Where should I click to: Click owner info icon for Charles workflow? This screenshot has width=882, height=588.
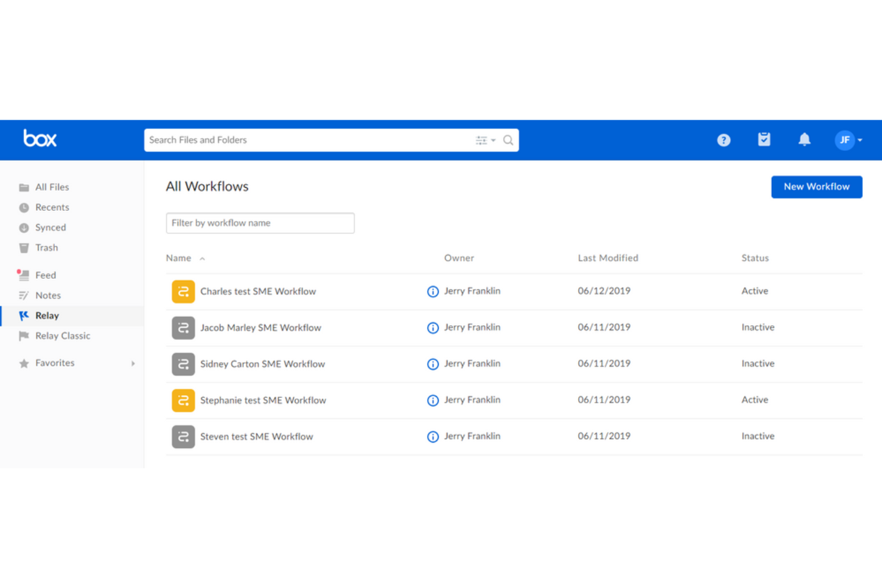[x=433, y=291]
